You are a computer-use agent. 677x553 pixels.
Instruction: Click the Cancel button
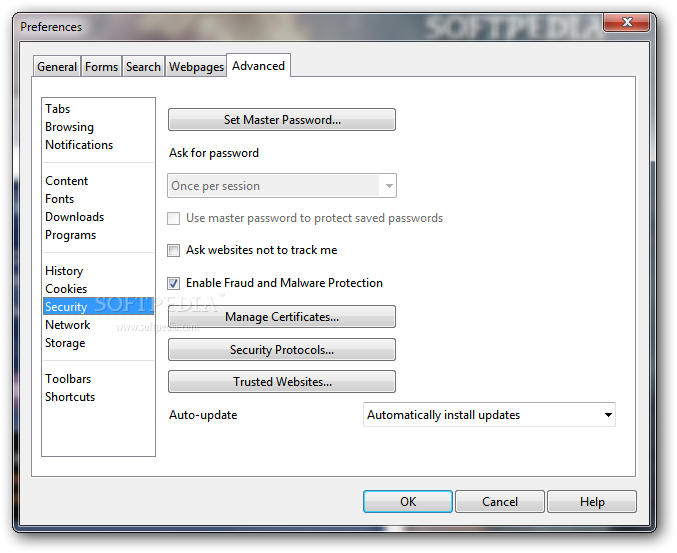[x=500, y=502]
